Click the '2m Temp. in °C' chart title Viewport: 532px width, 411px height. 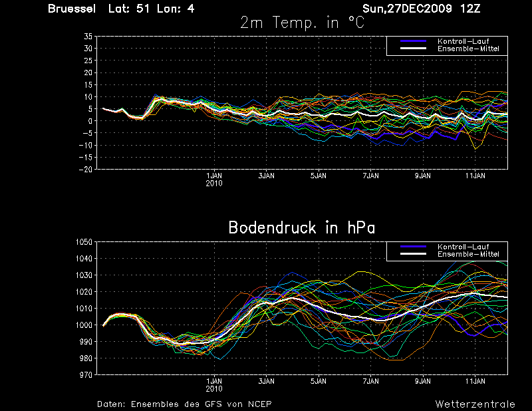pos(303,23)
